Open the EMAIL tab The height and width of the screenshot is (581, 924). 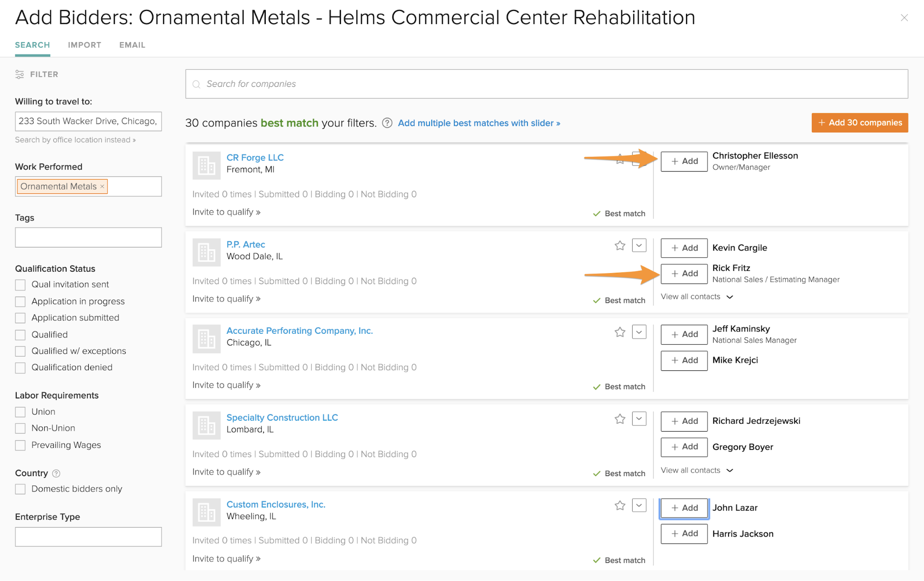pyautogui.click(x=132, y=45)
